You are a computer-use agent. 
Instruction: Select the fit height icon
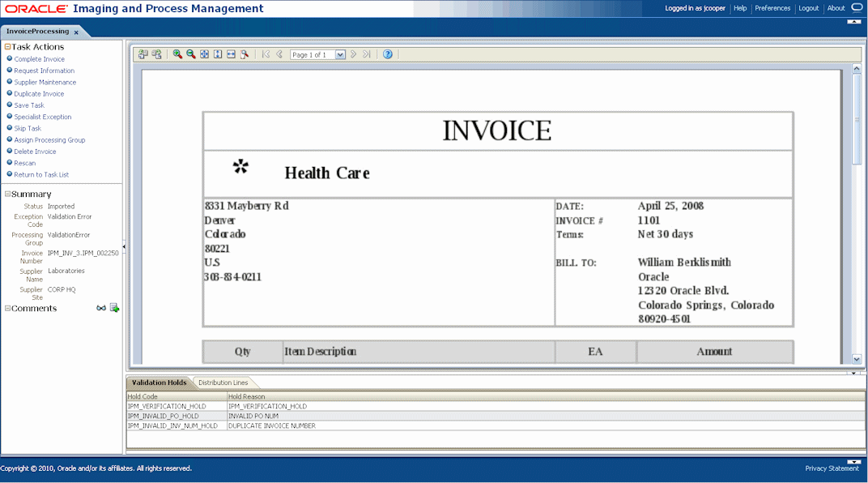(x=218, y=54)
